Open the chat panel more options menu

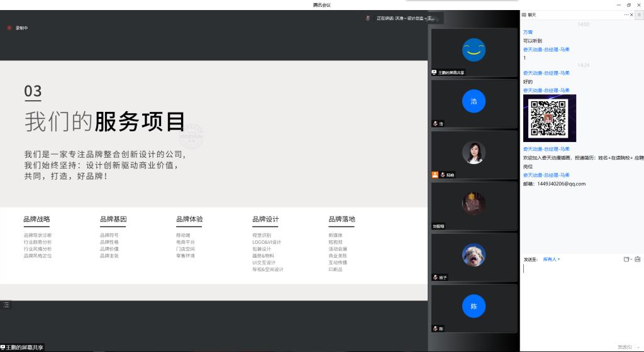[626, 14]
